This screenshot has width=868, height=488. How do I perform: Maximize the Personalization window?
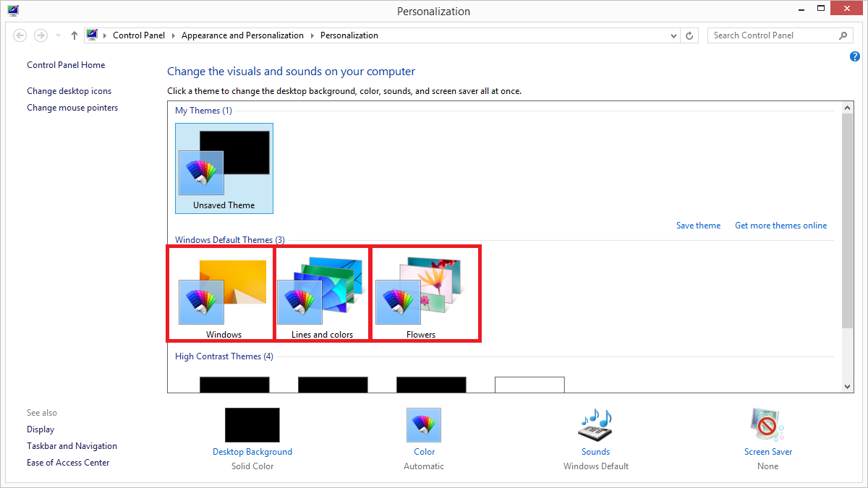[x=821, y=9]
